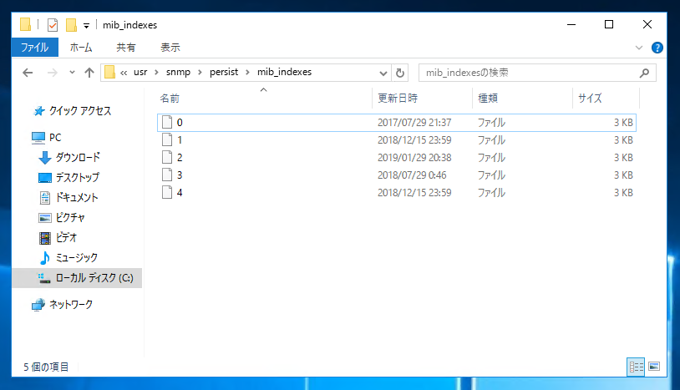Click the New folder quick access icon
This screenshot has width=680, height=390.
[71, 25]
